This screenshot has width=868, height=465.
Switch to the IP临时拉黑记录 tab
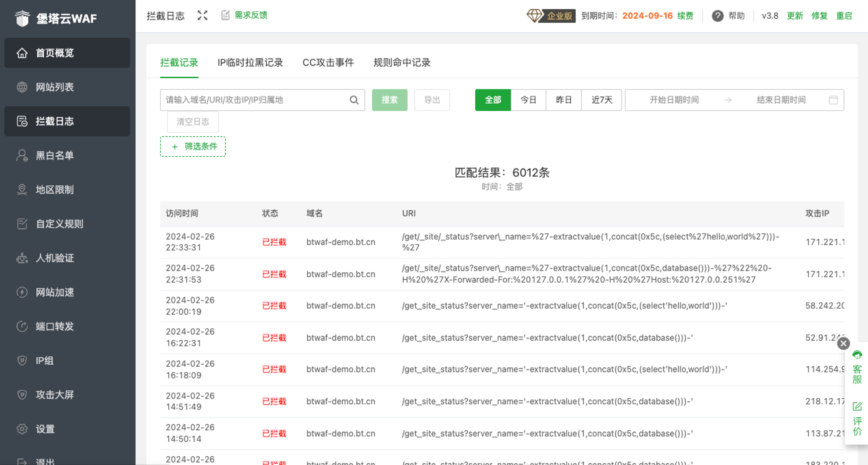click(250, 63)
